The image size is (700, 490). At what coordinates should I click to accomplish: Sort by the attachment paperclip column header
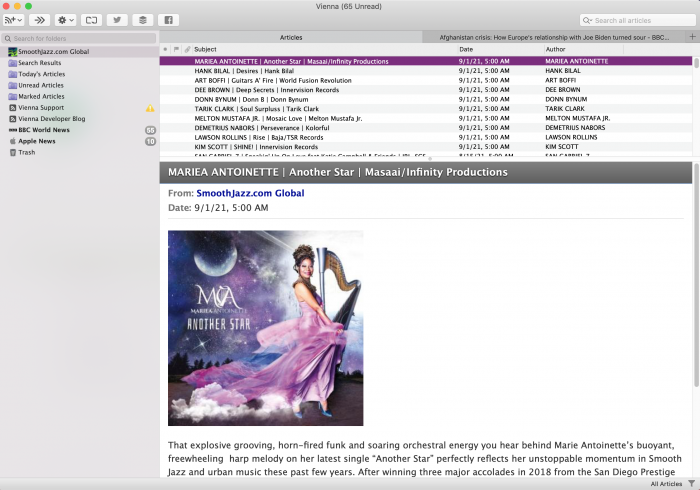point(188,50)
